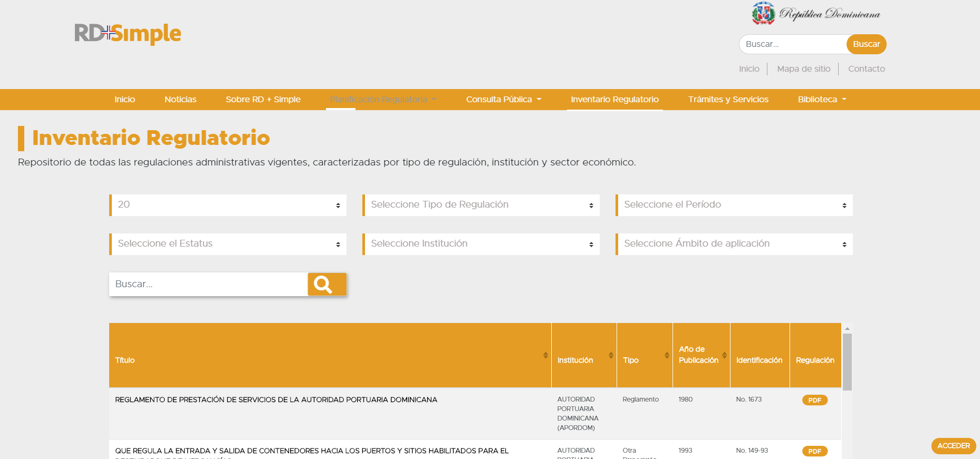980x459 pixels.
Task: Go to Trámites y Servicios tab
Action: pos(728,100)
